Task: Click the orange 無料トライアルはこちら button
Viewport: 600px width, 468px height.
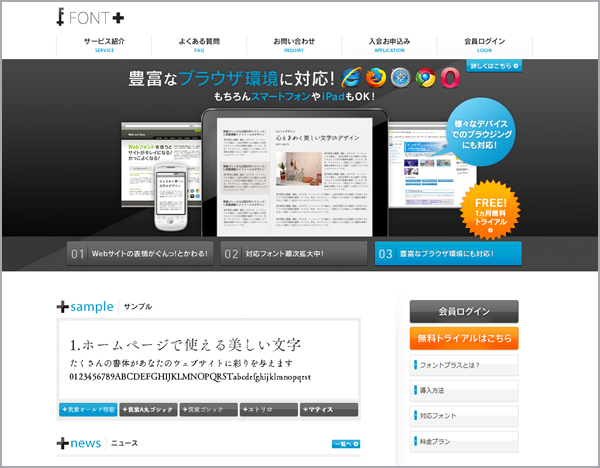Action: 464,338
